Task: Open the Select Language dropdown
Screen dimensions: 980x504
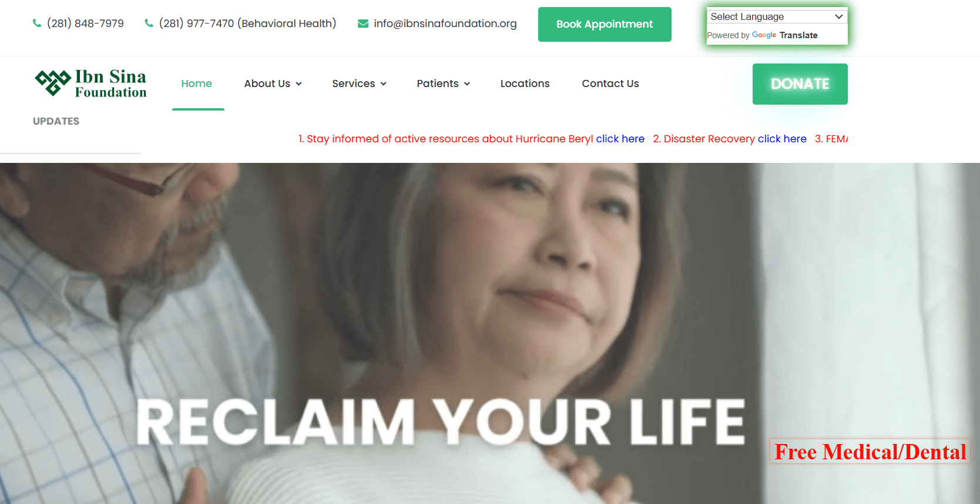Action: click(777, 16)
